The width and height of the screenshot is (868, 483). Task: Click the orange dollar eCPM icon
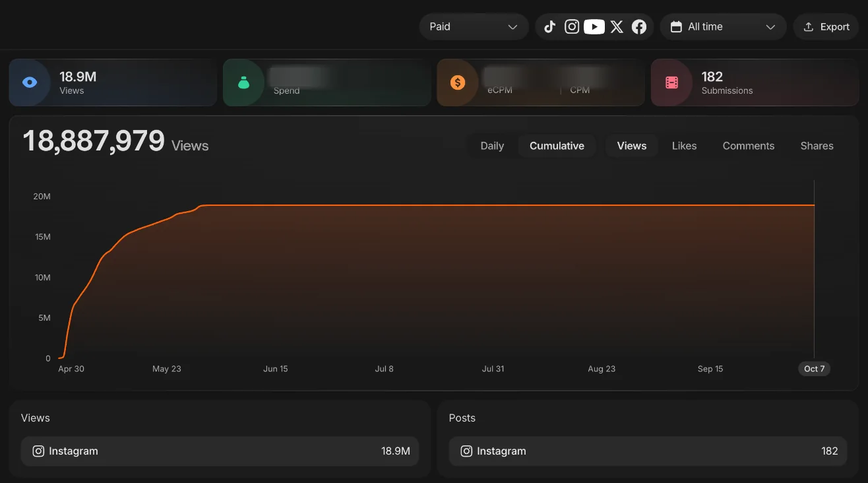458,82
